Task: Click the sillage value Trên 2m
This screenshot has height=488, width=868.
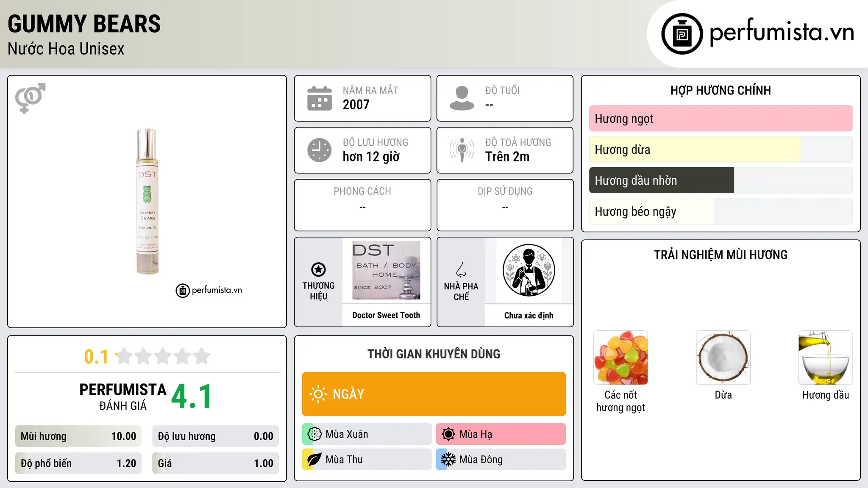Action: coord(507,157)
